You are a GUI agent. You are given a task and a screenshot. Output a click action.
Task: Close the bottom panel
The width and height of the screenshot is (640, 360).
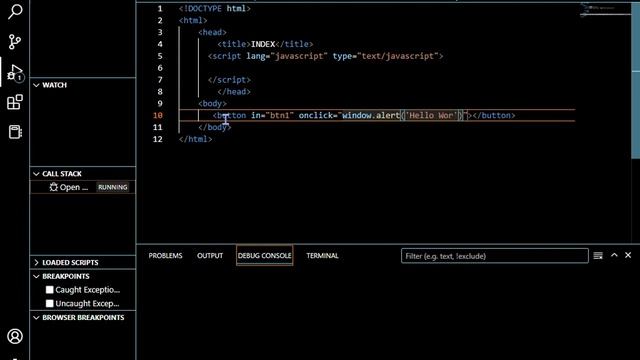(x=628, y=255)
